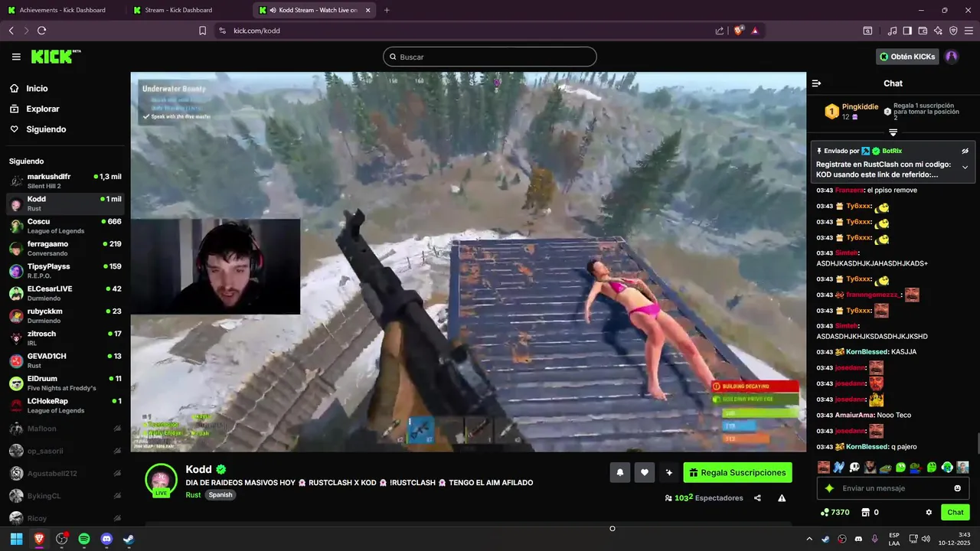This screenshot has width=980, height=551.
Task: Click the Spanish language tag
Action: 220,494
